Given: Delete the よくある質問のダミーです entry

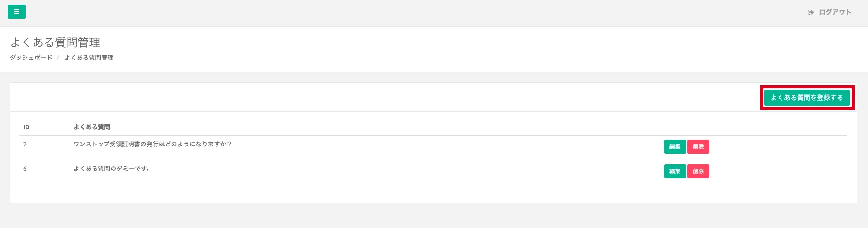Looking at the screenshot, I should tap(698, 171).
